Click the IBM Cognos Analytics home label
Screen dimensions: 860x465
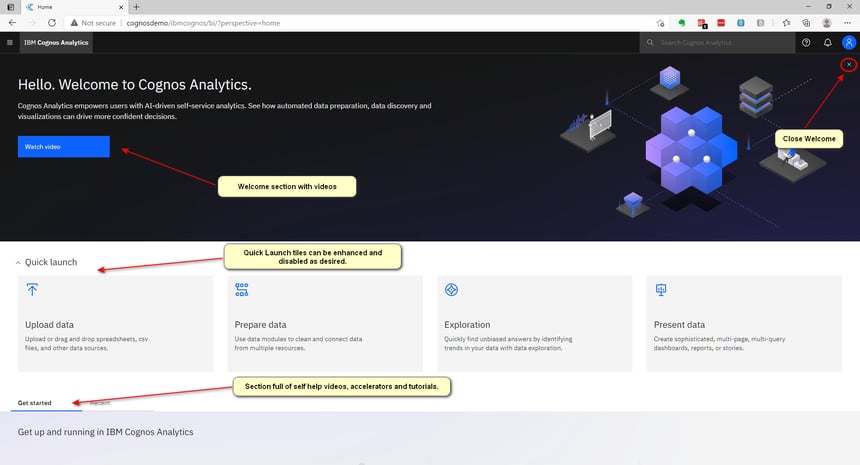point(56,42)
